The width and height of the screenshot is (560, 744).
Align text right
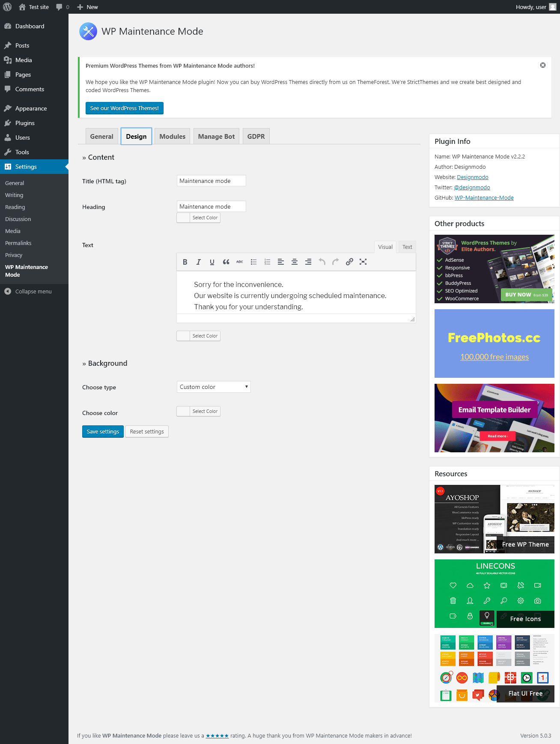tap(308, 262)
